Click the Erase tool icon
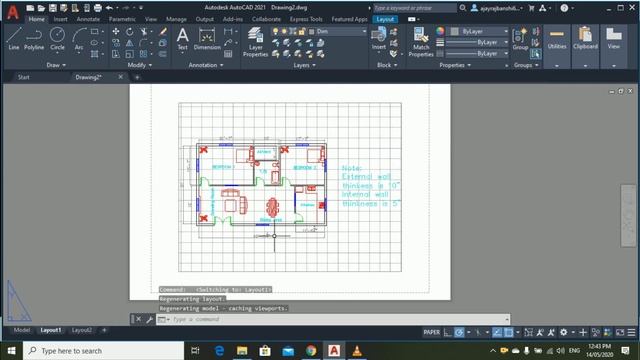Image resolution: width=640 pixels, height=360 pixels. click(163, 31)
